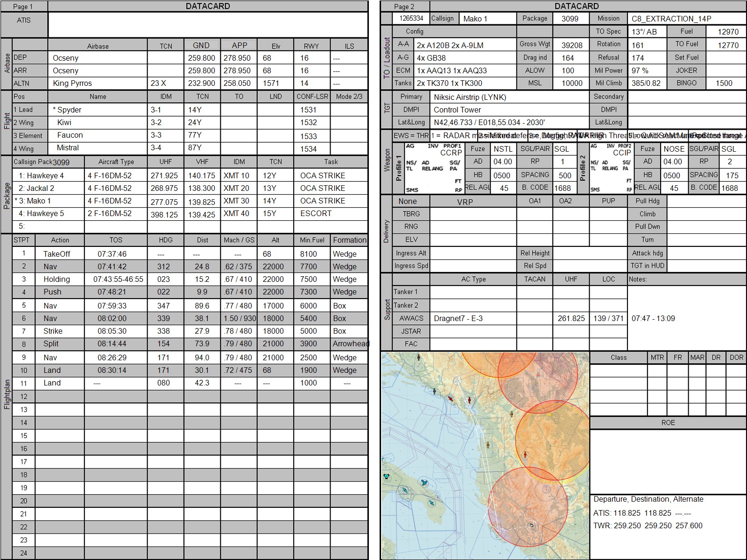This screenshot has height=560, width=747.
Task: Click the empty ATIS text field
Action: [208, 25]
